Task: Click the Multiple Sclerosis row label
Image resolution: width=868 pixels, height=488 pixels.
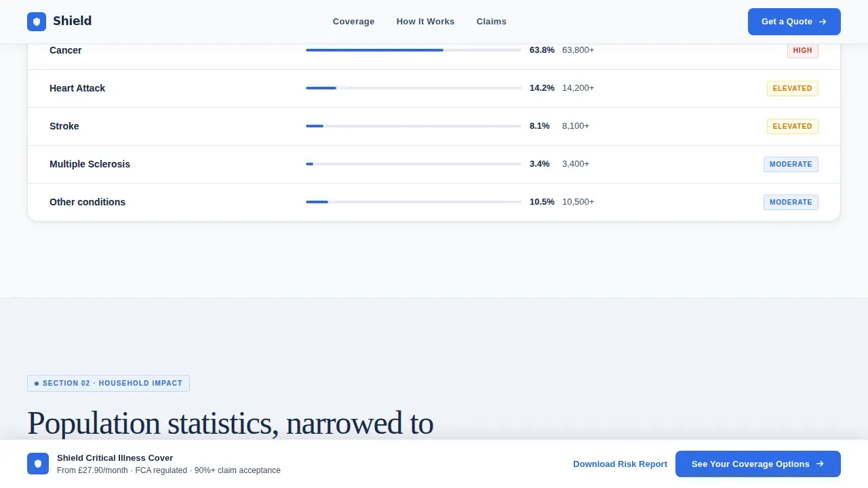Action: coord(90,164)
